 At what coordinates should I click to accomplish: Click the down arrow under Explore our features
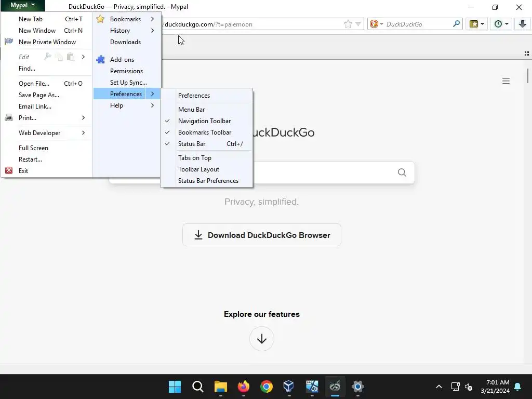click(x=262, y=339)
